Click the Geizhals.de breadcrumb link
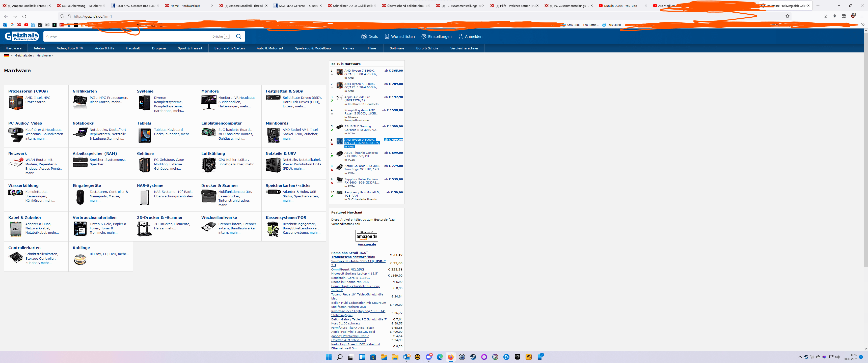Viewport: 868px width, 363px height. pos(23,55)
